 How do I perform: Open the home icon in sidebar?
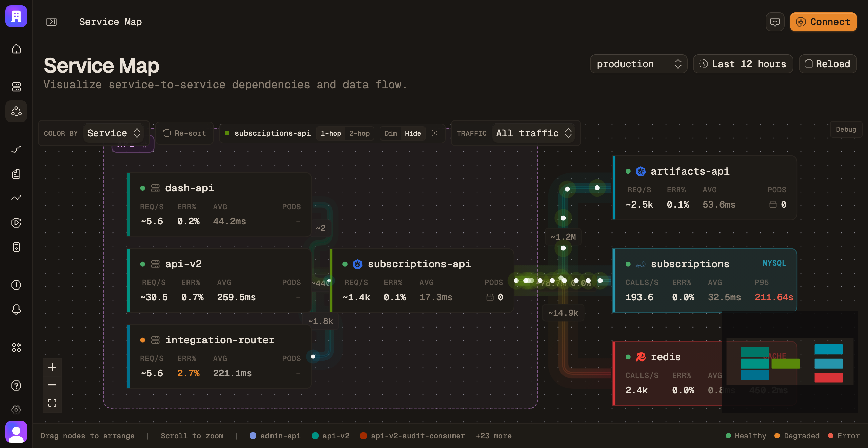16,49
